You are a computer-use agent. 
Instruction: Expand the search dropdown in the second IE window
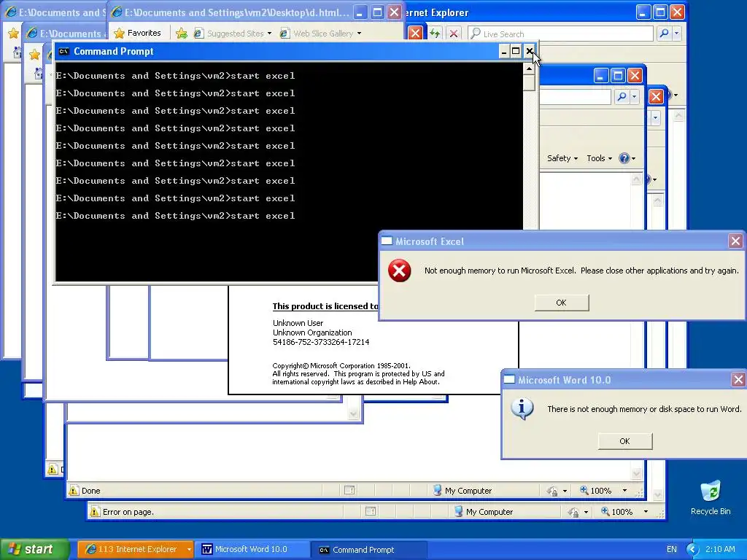pyautogui.click(x=634, y=97)
